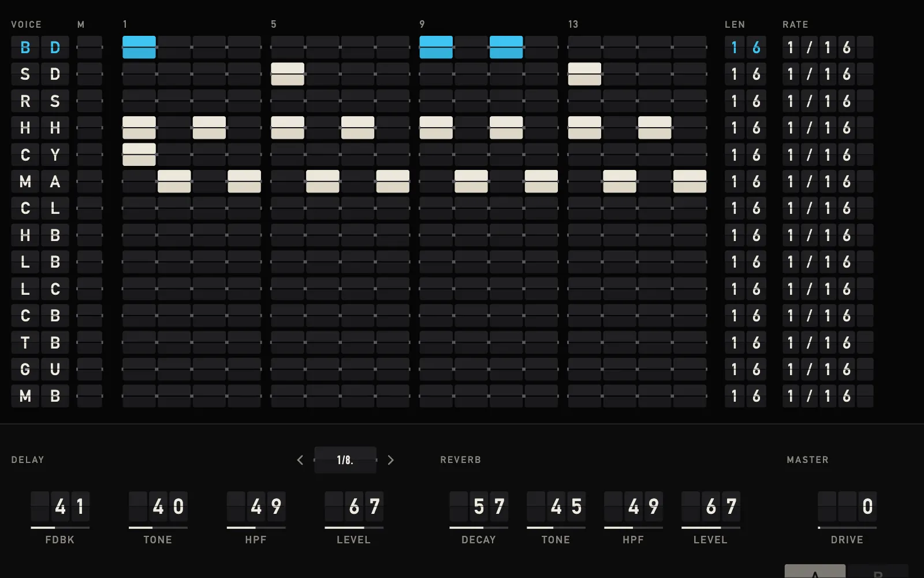
Task: Toggle mute cell for MB row
Action: click(90, 396)
